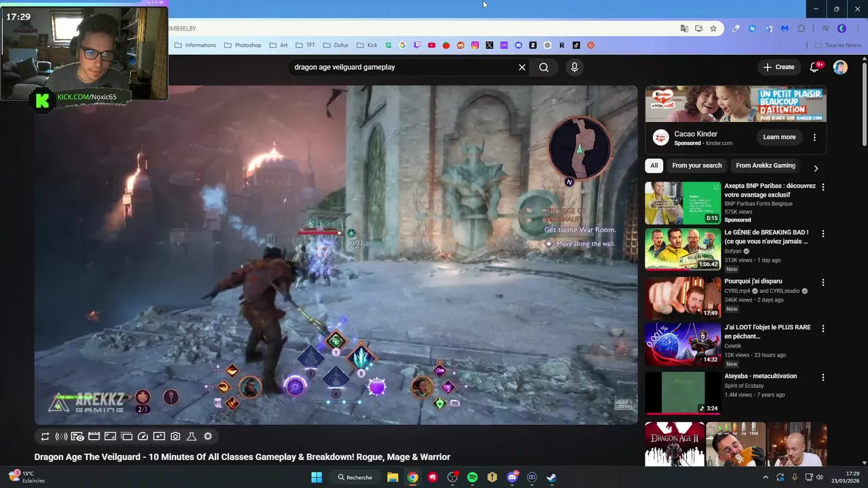Click the audio broadcast waves icon under video
The image size is (868, 488).
coord(61,436)
